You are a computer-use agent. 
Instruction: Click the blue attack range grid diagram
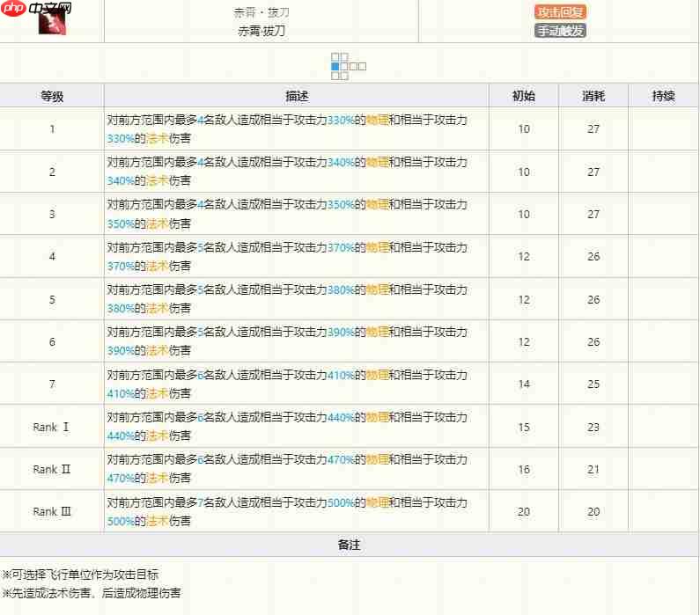[348, 66]
